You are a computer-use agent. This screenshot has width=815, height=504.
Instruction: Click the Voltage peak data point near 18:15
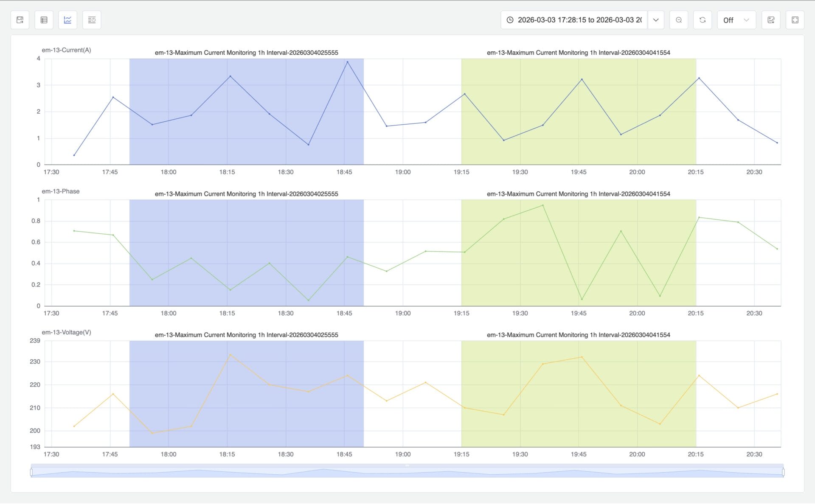pos(230,355)
